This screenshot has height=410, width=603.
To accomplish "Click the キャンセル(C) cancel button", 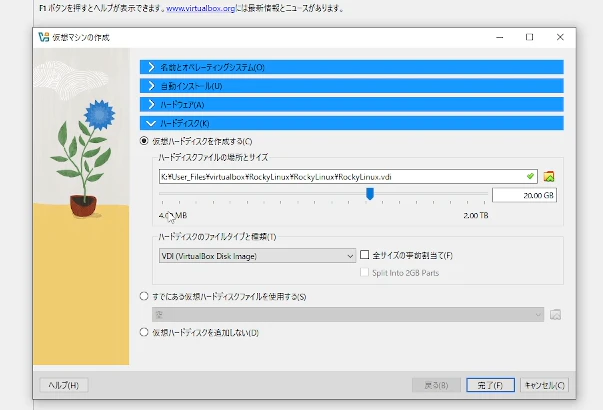I will point(545,385).
